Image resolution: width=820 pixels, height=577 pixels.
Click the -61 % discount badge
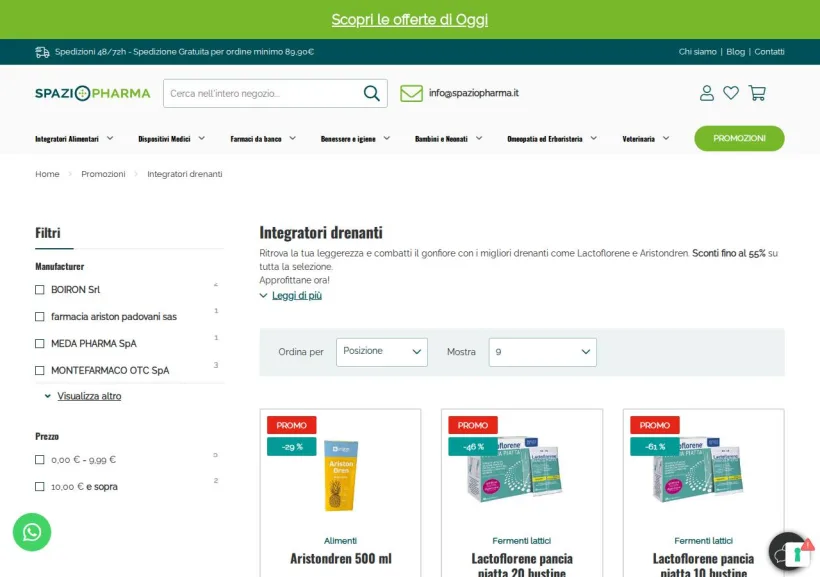click(655, 447)
